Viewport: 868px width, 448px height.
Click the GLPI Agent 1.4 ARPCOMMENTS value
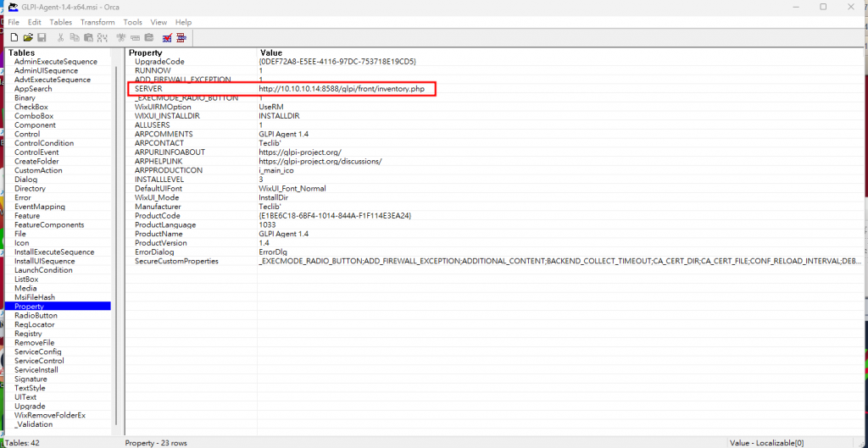283,134
